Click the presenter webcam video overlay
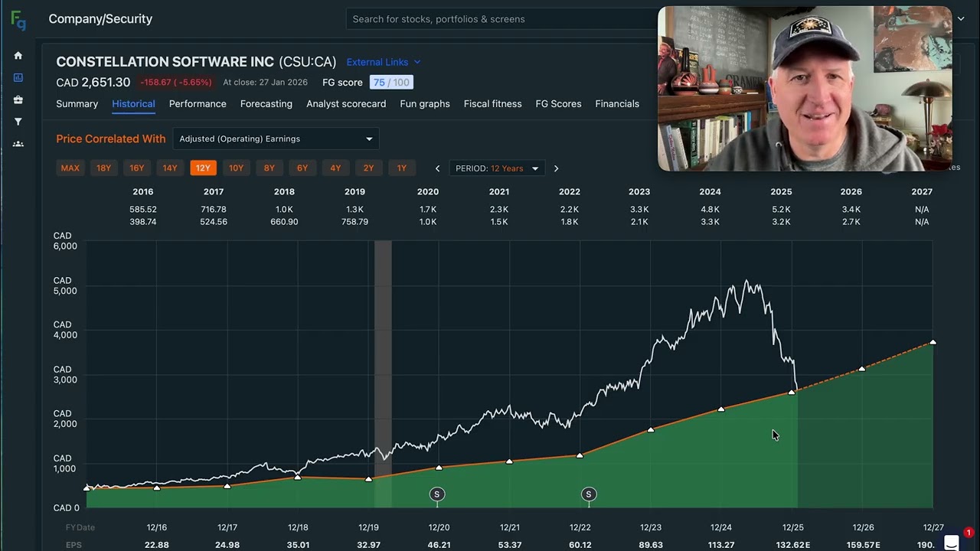Image resolution: width=980 pixels, height=551 pixels. [x=805, y=88]
